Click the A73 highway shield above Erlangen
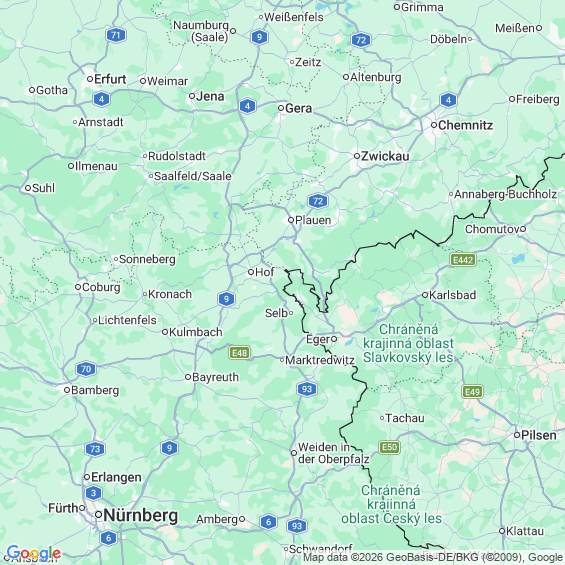565x565 pixels. coord(95,449)
